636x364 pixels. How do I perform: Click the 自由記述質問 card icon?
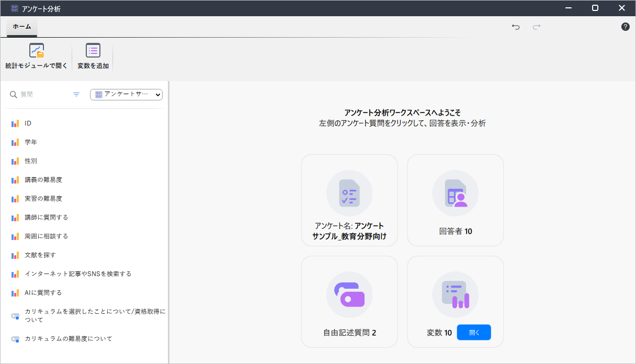pos(349,295)
